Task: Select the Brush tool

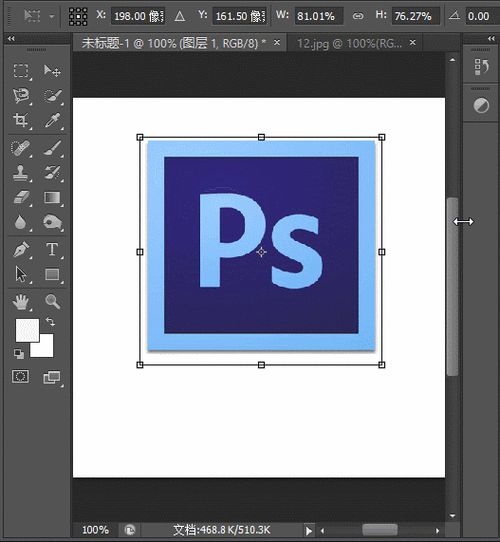Action: [52, 148]
